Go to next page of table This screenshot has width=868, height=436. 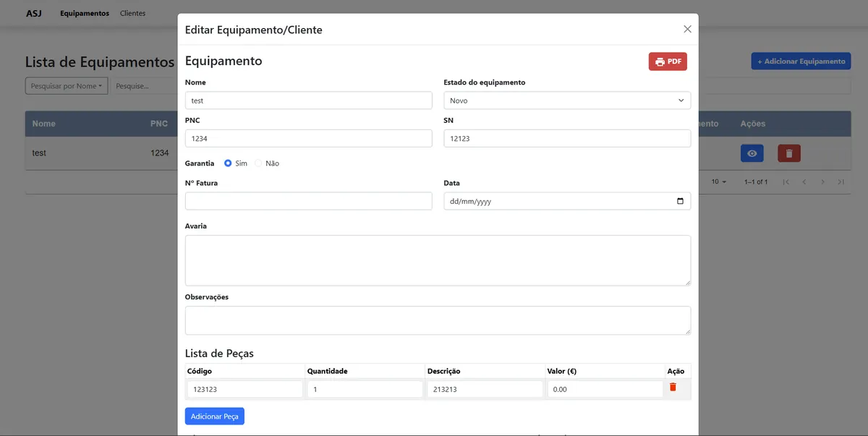822,181
